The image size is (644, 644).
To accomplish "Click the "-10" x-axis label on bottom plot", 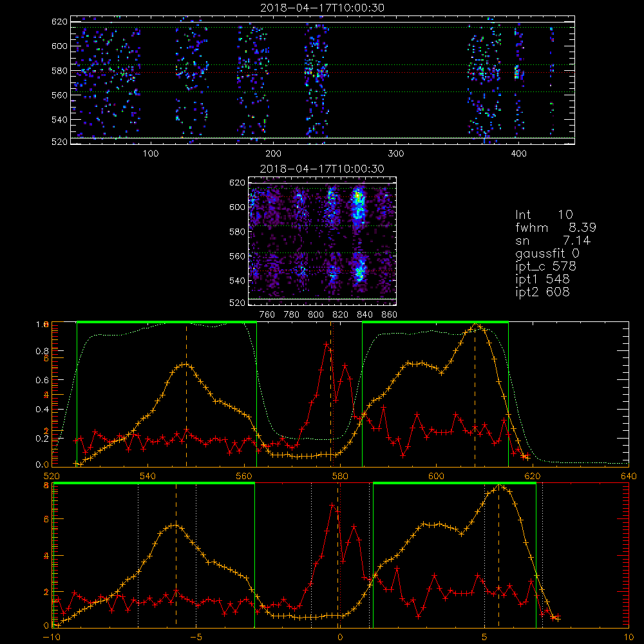I will click(52, 638).
